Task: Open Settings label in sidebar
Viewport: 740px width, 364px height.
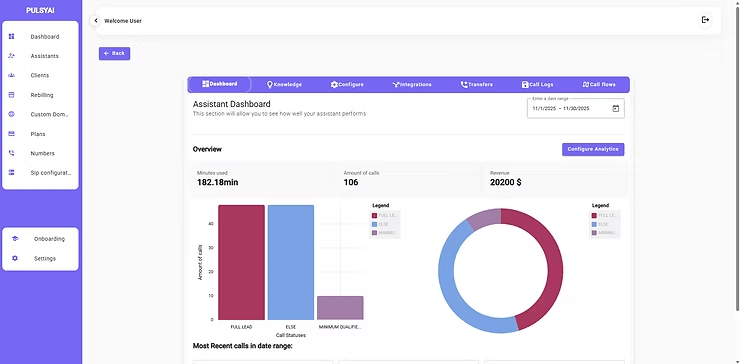Action: 45,258
